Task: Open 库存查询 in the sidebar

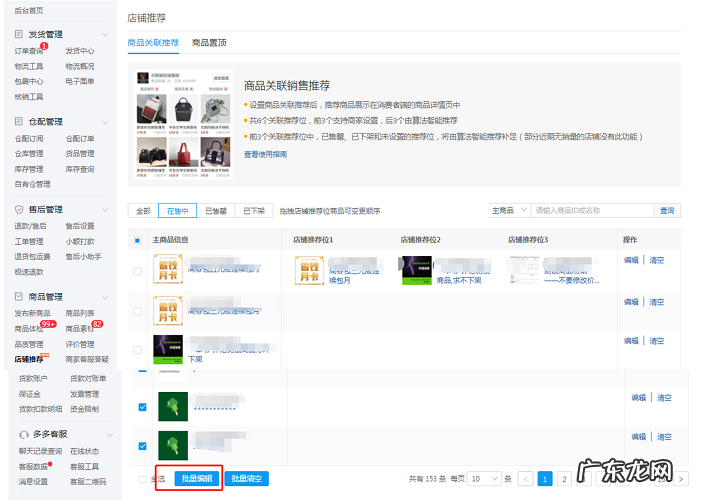Action: coord(80,169)
